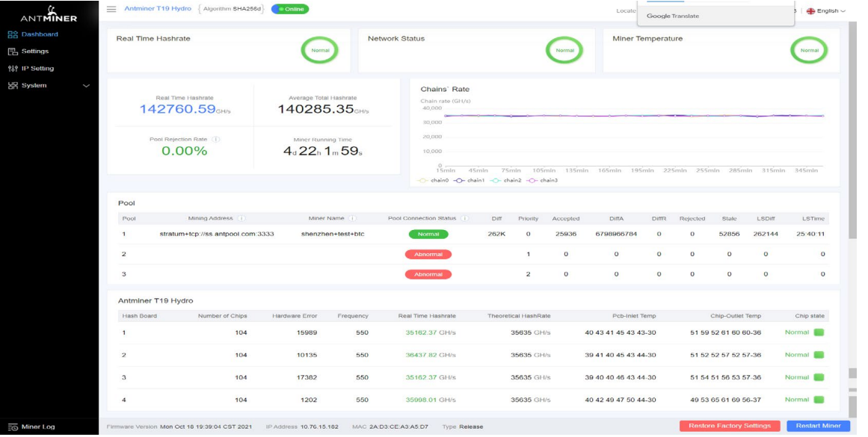Select hardware error value 1202

[309, 400]
